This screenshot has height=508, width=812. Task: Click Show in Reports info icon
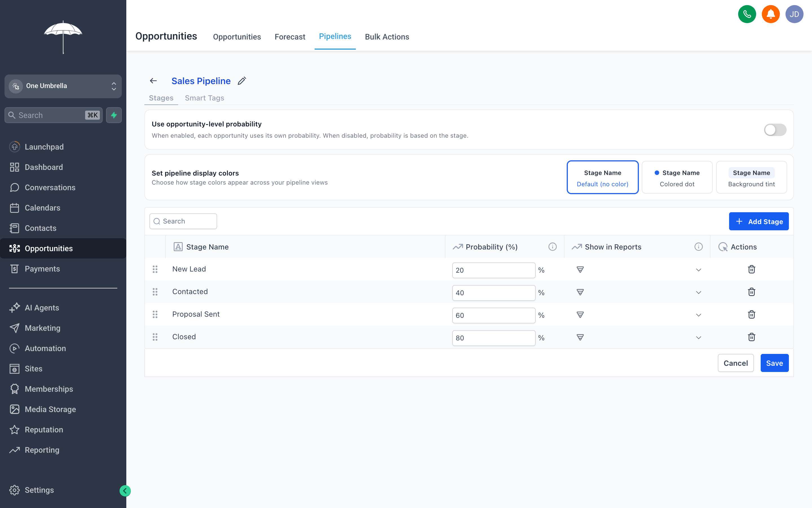[699, 247]
